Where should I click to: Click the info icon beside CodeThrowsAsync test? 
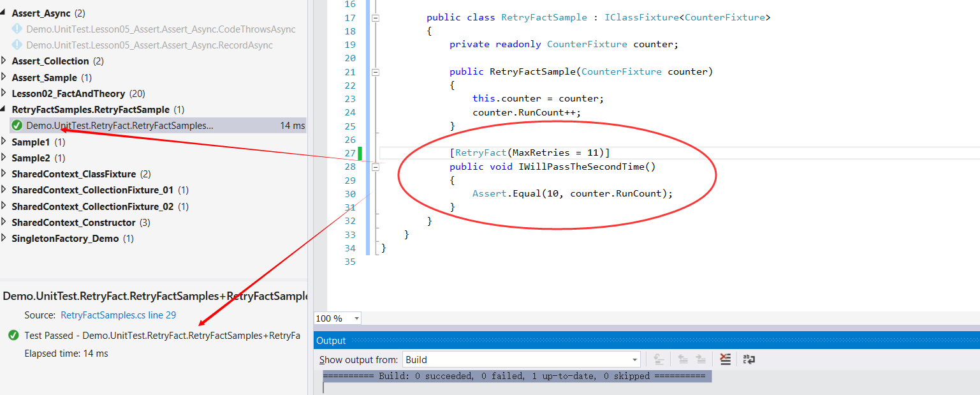pos(17,29)
